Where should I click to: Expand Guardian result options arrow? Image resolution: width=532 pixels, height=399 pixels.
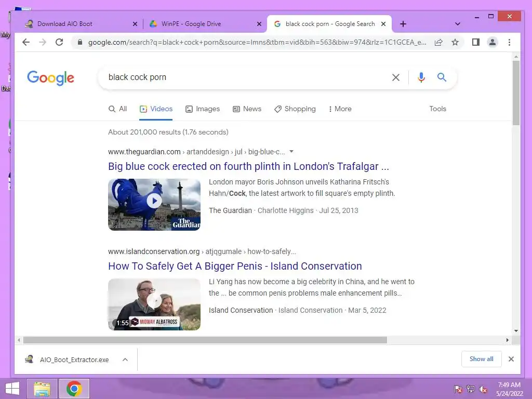click(291, 151)
